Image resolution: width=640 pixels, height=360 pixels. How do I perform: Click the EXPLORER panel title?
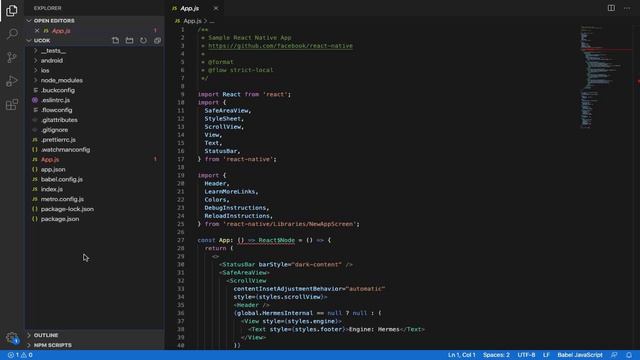point(47,8)
